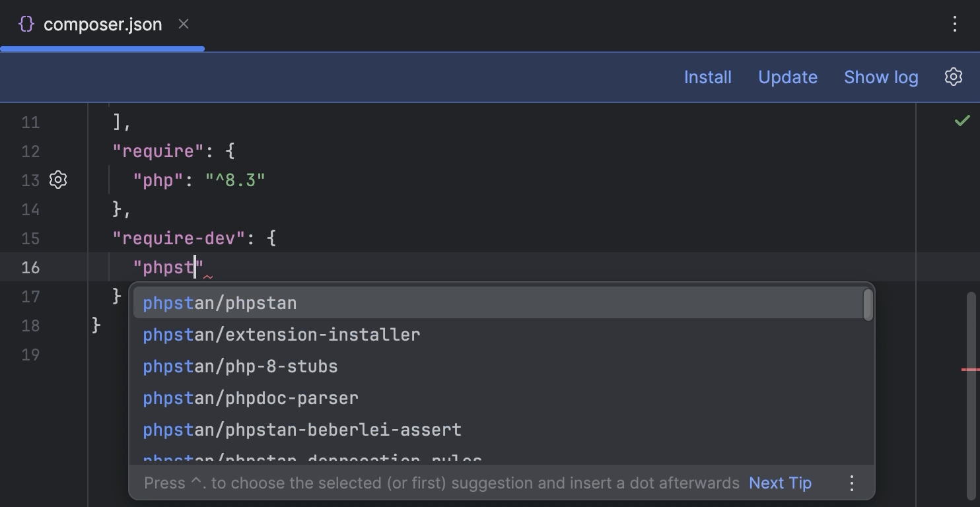Select phpstan/phpstan-beberlei-assert suggestion

pyautogui.click(x=498, y=430)
